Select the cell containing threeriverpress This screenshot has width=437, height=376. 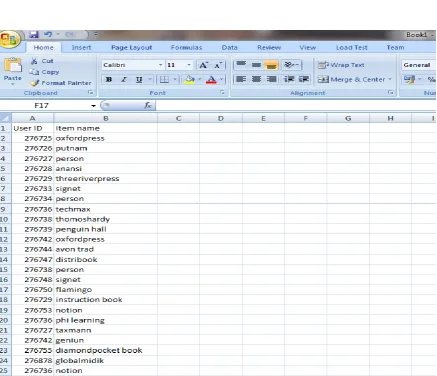click(105, 179)
